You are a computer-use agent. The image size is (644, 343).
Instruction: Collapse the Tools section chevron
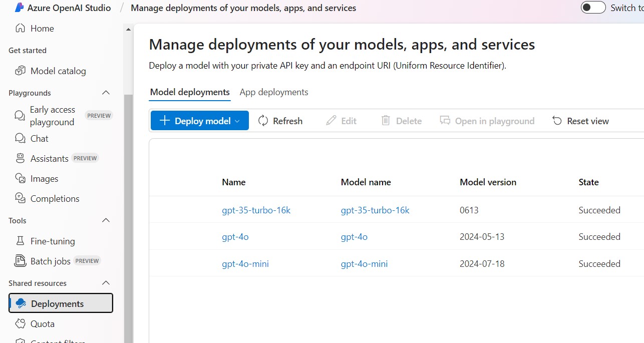pyautogui.click(x=106, y=220)
